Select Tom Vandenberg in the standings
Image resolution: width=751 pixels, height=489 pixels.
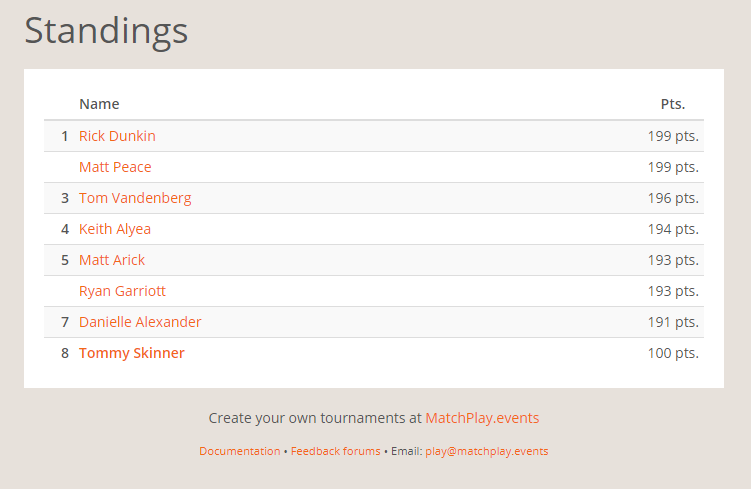click(x=135, y=198)
